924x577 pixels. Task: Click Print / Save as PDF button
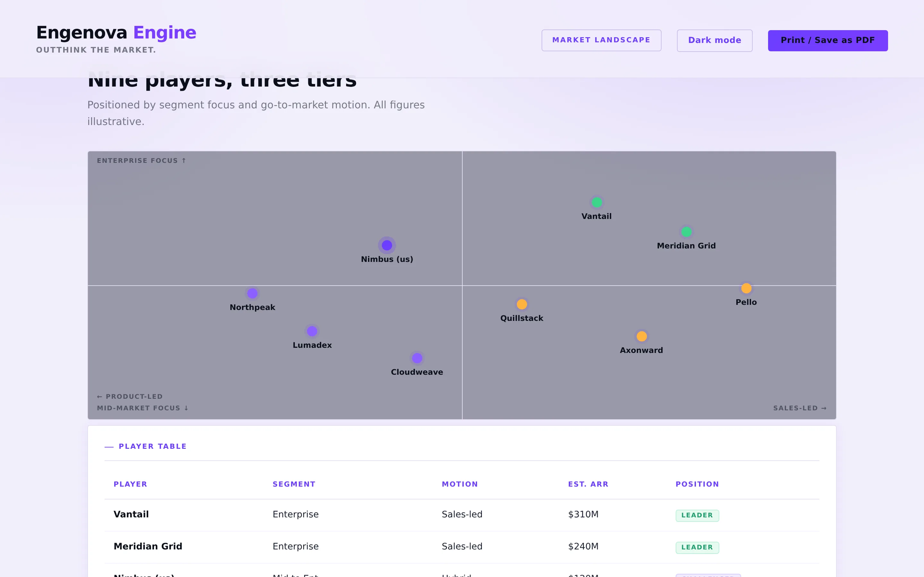coord(827,40)
